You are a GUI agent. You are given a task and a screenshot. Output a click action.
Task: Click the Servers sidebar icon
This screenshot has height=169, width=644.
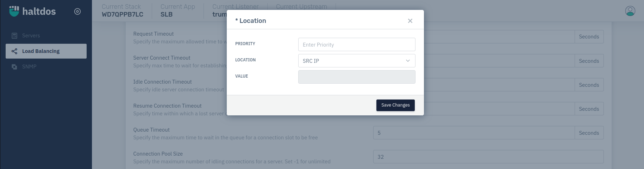[x=14, y=36]
